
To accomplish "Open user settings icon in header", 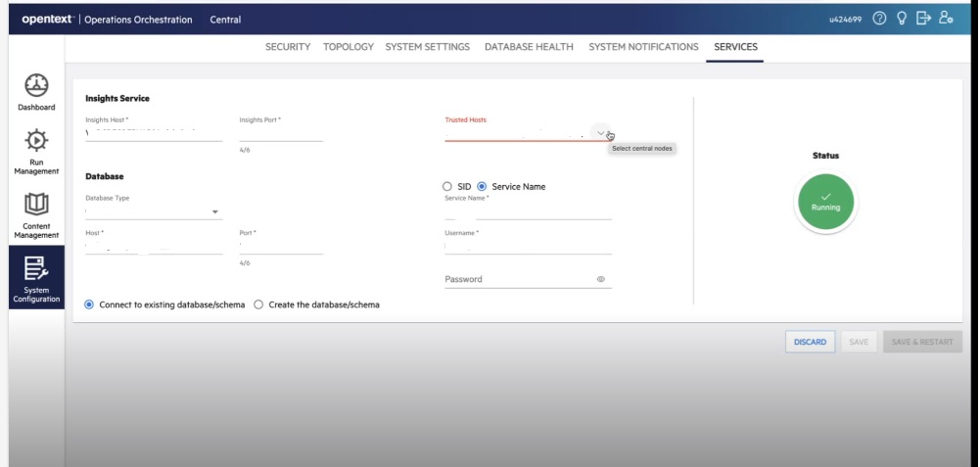I will tap(946, 19).
